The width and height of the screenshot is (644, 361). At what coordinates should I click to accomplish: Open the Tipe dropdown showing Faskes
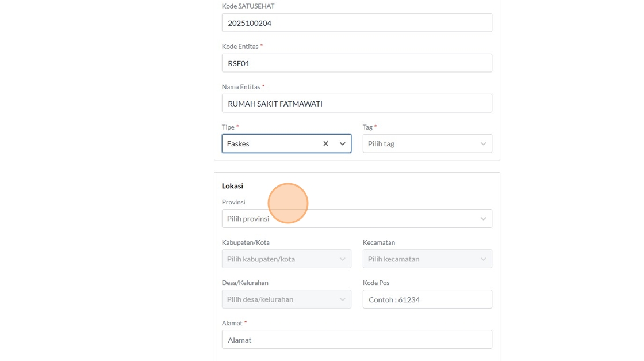click(270, 143)
